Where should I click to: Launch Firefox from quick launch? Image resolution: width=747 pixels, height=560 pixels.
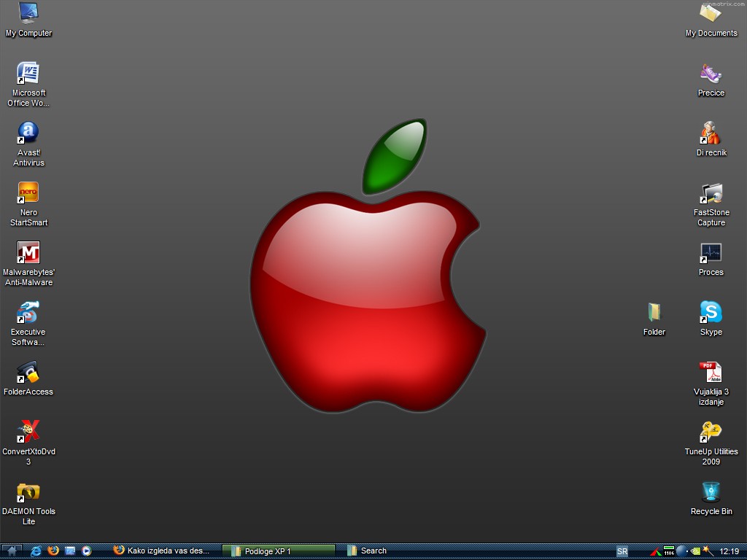pyautogui.click(x=53, y=551)
